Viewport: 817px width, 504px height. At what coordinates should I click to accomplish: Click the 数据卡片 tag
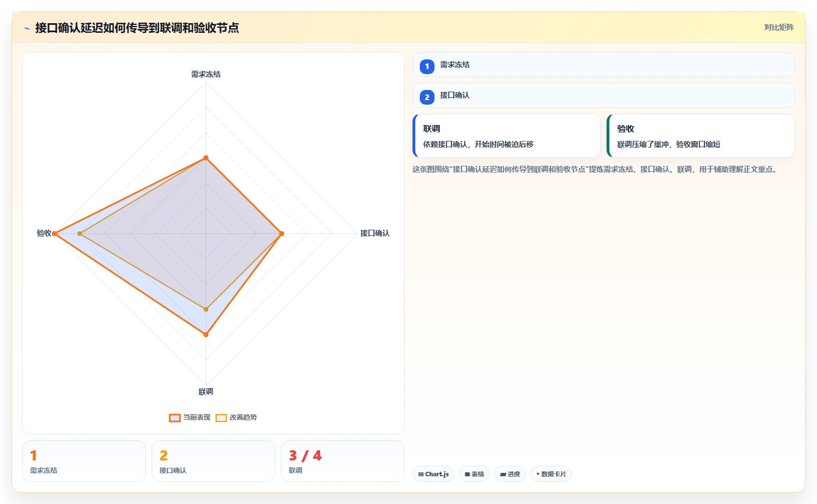coord(551,474)
